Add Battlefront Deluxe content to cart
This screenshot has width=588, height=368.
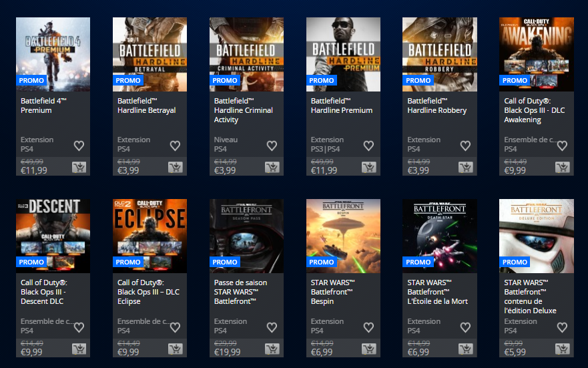(x=563, y=349)
